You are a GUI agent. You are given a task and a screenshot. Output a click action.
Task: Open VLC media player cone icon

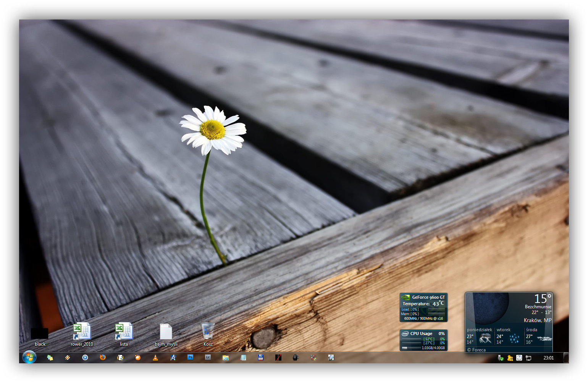pos(155,358)
